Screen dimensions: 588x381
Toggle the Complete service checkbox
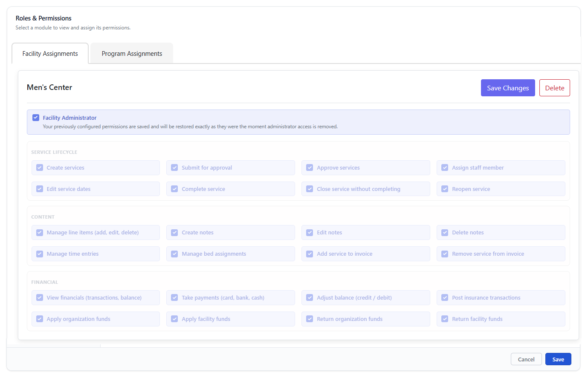click(174, 189)
